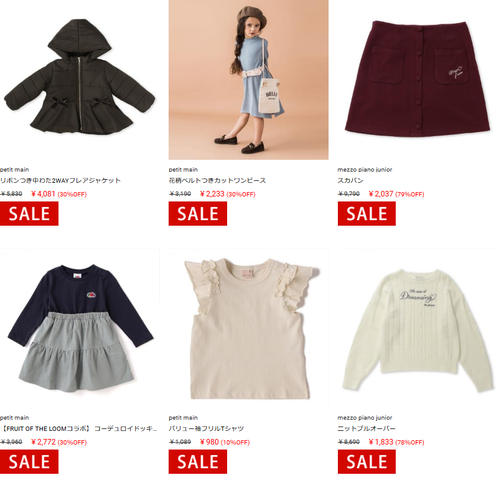Click SALE badge under the cut dress
The width and height of the screenshot is (504, 480).
tap(198, 214)
